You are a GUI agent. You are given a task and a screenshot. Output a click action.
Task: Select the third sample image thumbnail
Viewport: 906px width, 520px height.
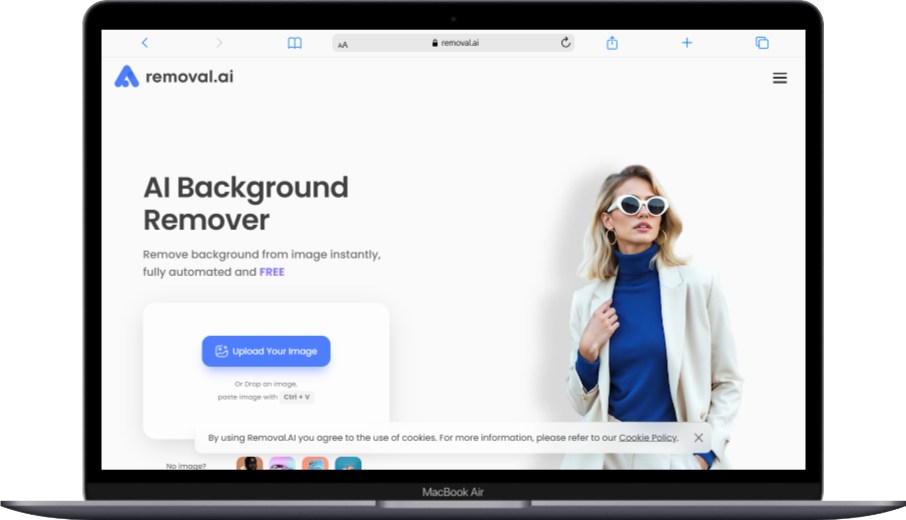click(x=315, y=464)
